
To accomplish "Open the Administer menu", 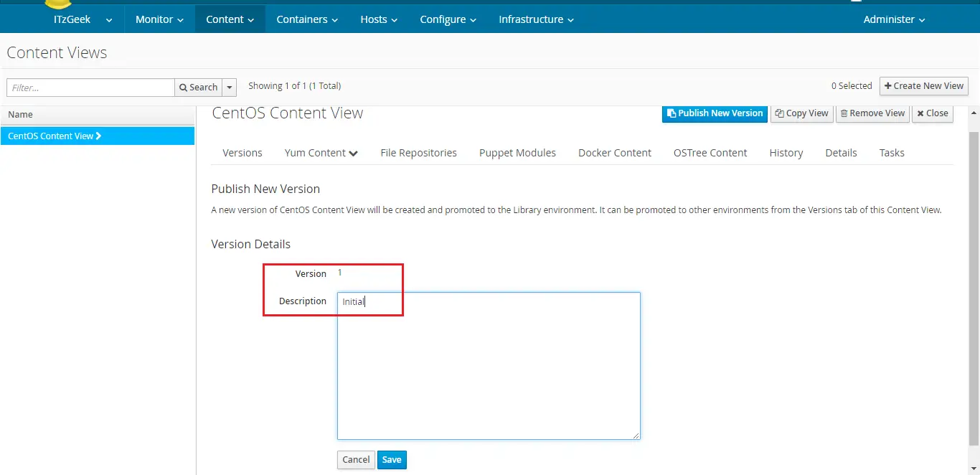I will click(x=894, y=19).
